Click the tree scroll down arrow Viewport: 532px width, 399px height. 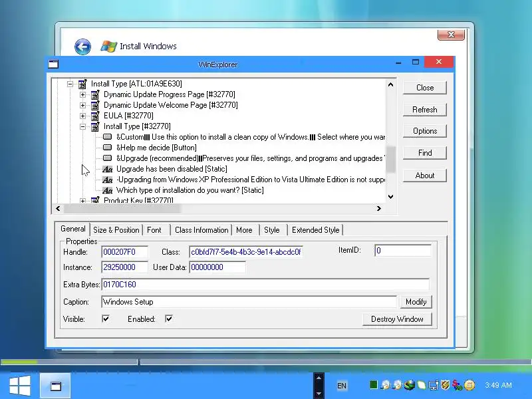coord(390,197)
